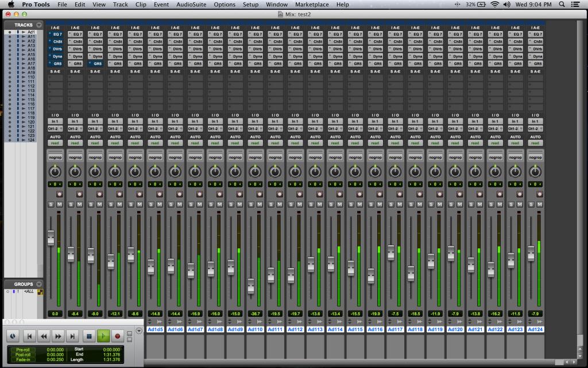Viewport: 588px width, 368px height.
Task: Click Return to Zero transport button
Action: pos(29,336)
